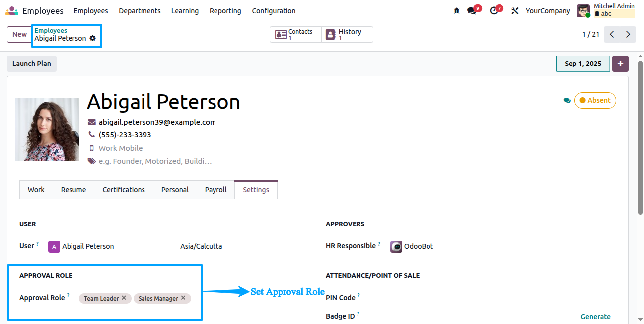
Task: Open the YourCompany company switcher
Action: point(548,11)
